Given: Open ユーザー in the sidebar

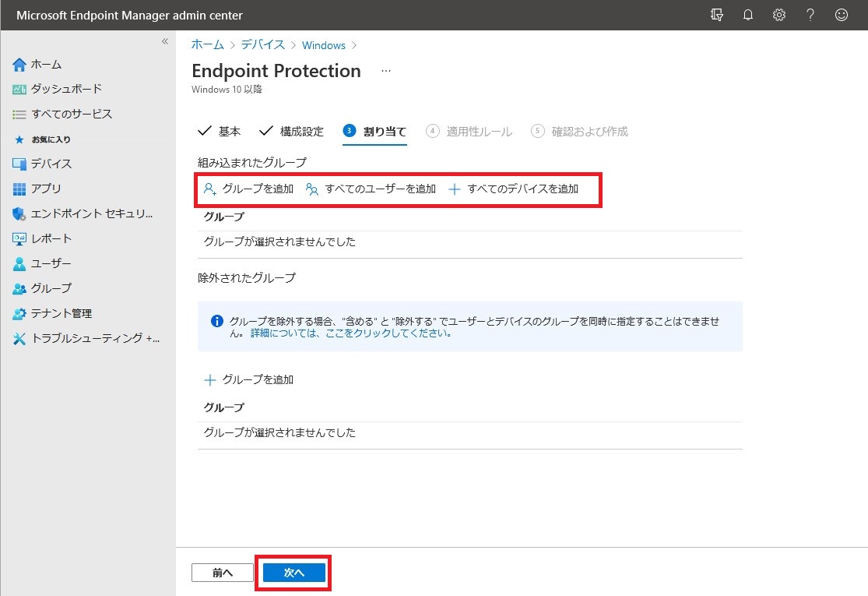Looking at the screenshot, I should click(51, 263).
